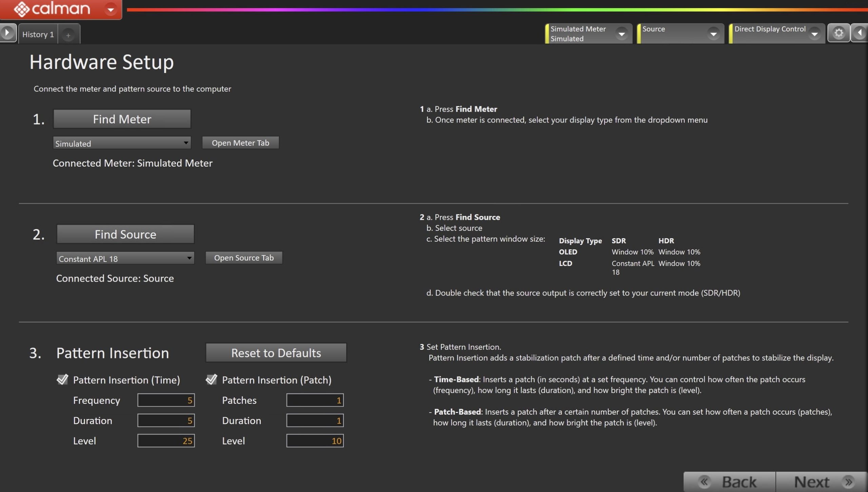The height and width of the screenshot is (492, 868).
Task: Uncheck Pattern Insertion (Time) checkbox
Action: (x=62, y=379)
